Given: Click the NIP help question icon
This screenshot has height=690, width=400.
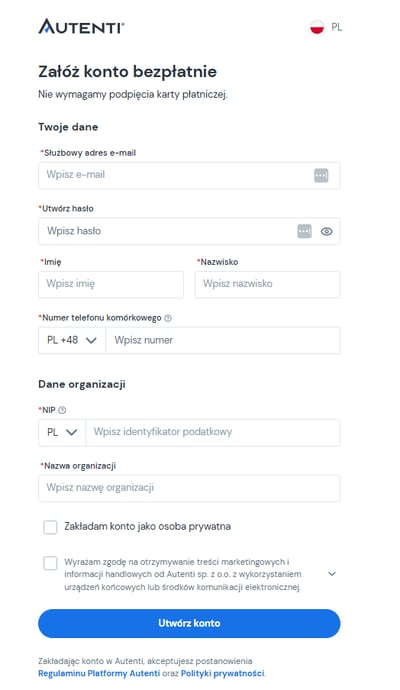Looking at the screenshot, I should coord(62,410).
